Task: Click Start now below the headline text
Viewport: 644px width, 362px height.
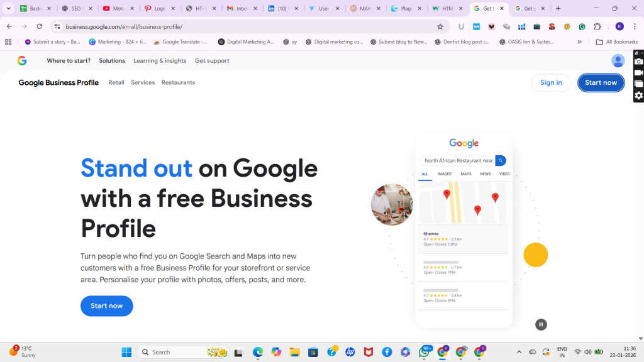Action: pyautogui.click(x=107, y=305)
